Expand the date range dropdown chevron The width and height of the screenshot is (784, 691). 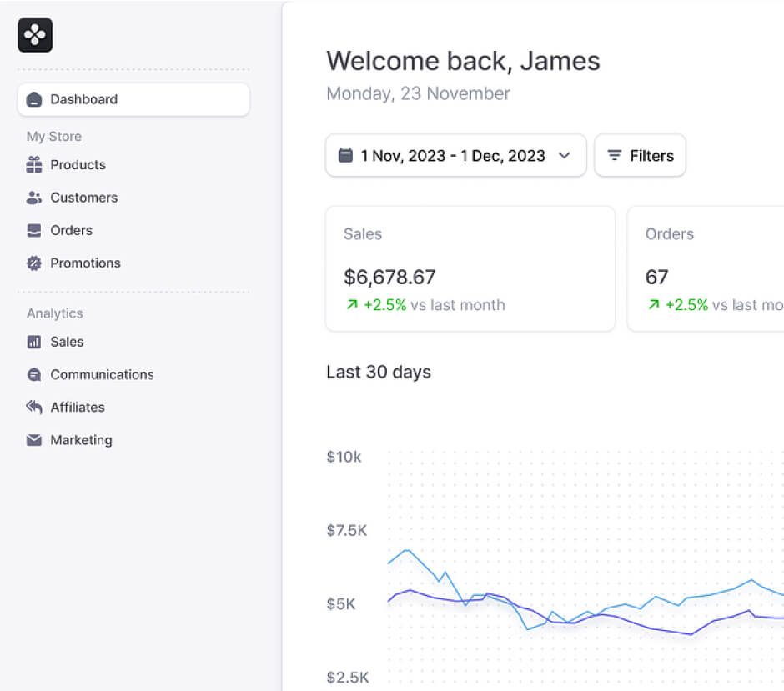(x=565, y=155)
